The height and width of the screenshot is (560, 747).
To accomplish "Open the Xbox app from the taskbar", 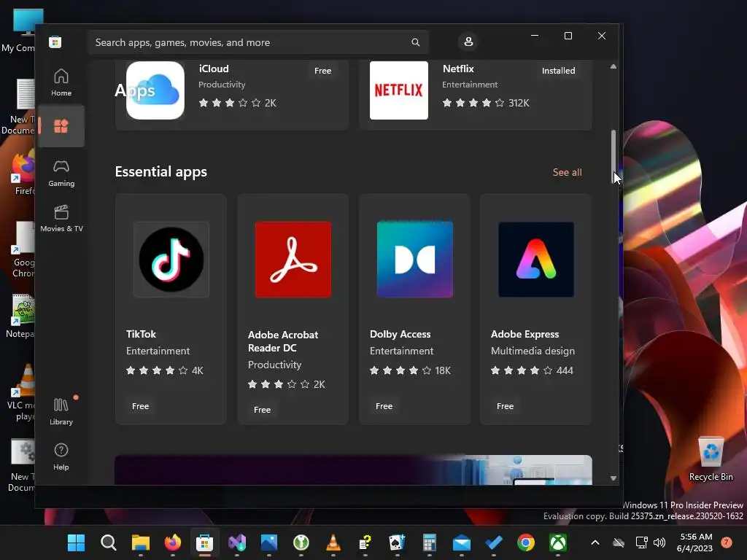I will [x=558, y=542].
